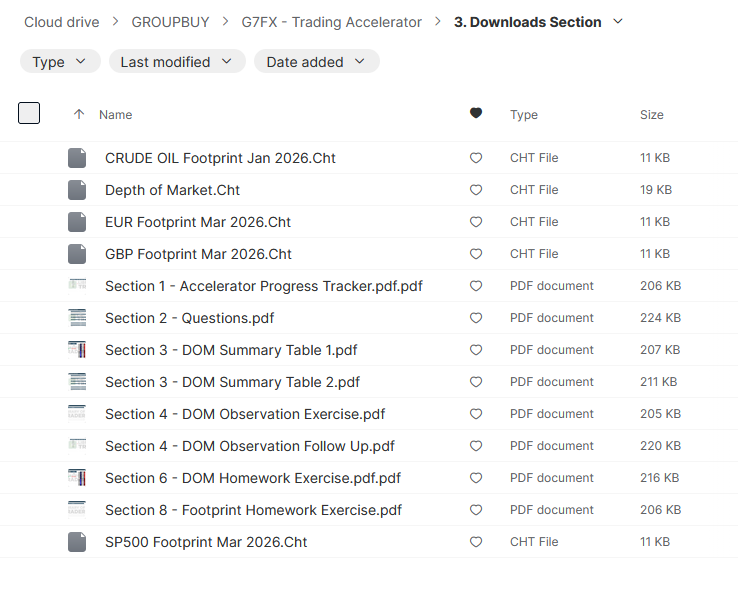
Task: Click the heart icon in column header
Action: pyautogui.click(x=476, y=114)
